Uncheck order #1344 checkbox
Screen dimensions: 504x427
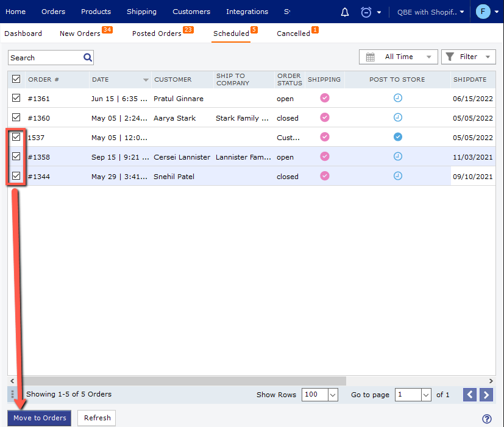pyautogui.click(x=16, y=176)
